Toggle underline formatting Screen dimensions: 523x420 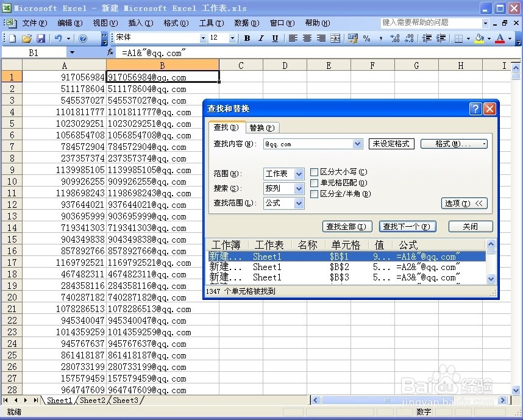click(275, 38)
